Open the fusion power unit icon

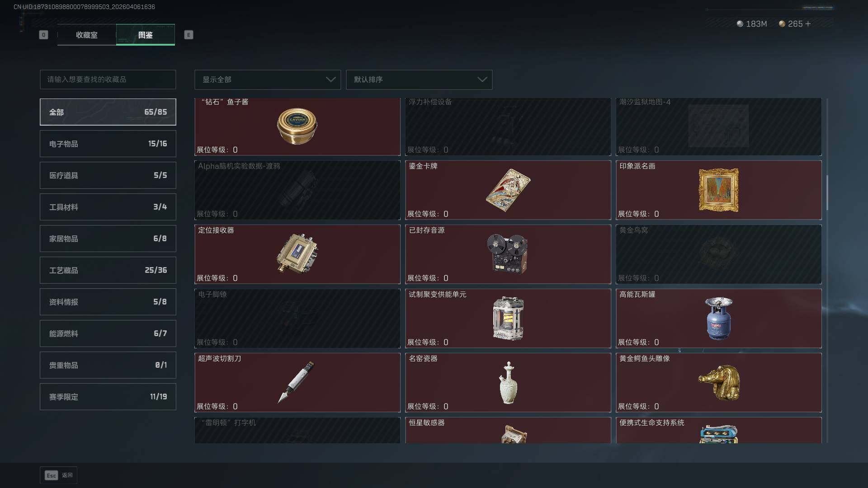508,318
